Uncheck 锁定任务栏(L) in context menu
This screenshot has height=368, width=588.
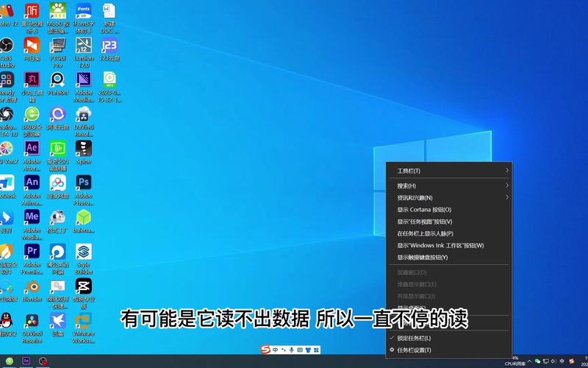449,338
